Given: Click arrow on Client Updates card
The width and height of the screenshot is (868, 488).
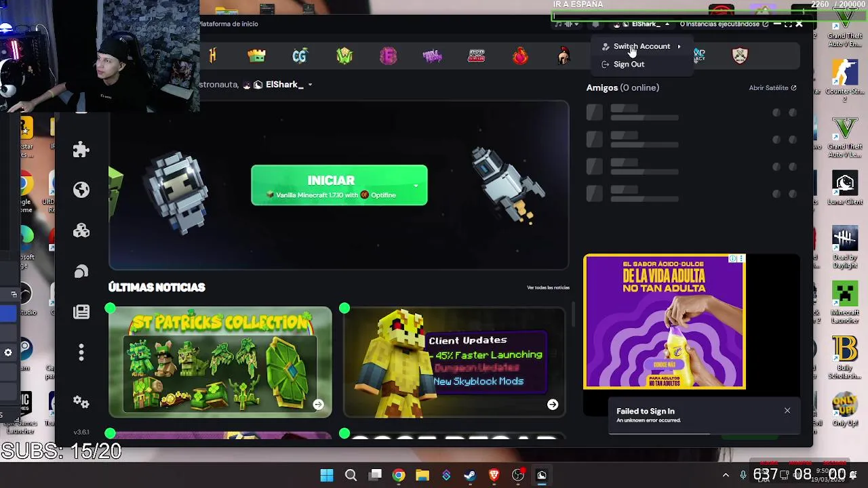Looking at the screenshot, I should coord(553,405).
